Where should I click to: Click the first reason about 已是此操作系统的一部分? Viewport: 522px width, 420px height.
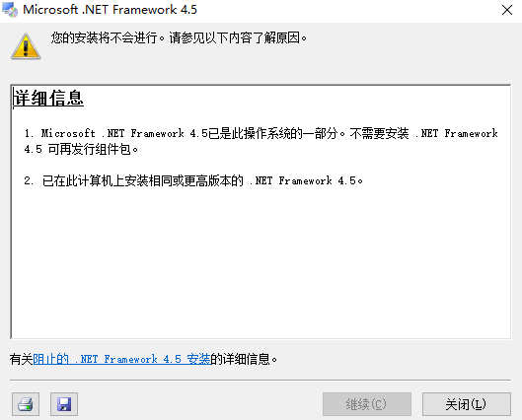click(x=261, y=141)
